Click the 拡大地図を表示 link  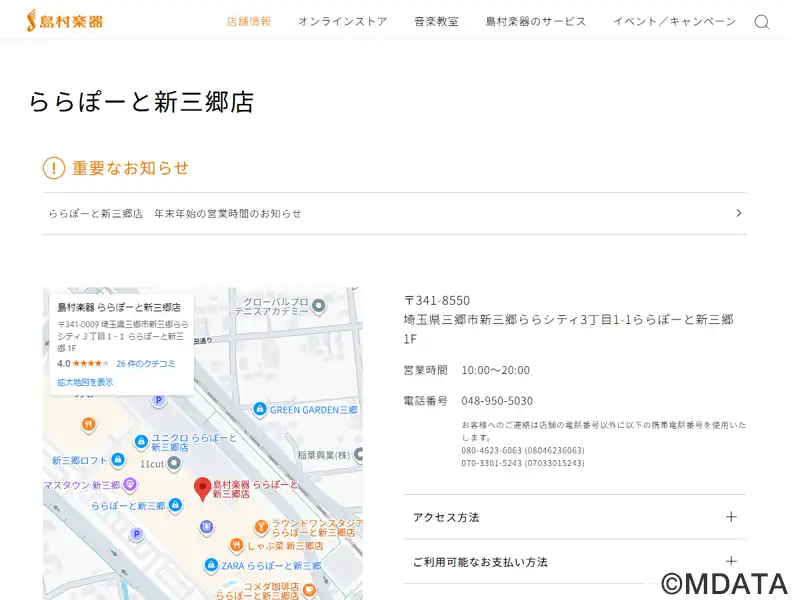coord(85,382)
